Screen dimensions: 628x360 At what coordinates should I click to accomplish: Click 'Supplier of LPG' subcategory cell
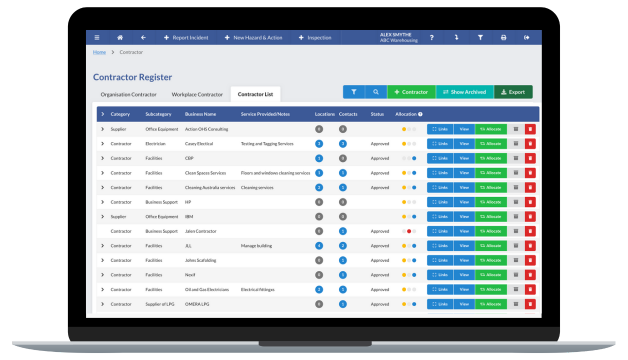(160, 304)
